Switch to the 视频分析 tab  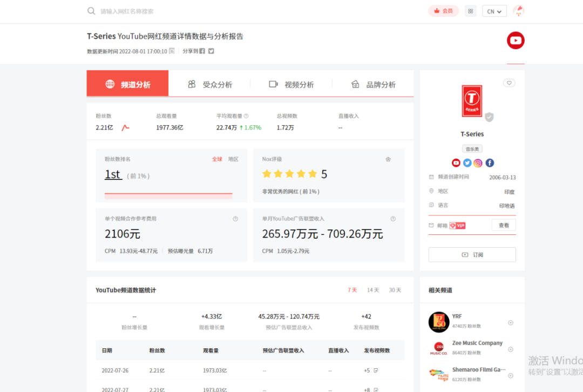click(x=291, y=84)
